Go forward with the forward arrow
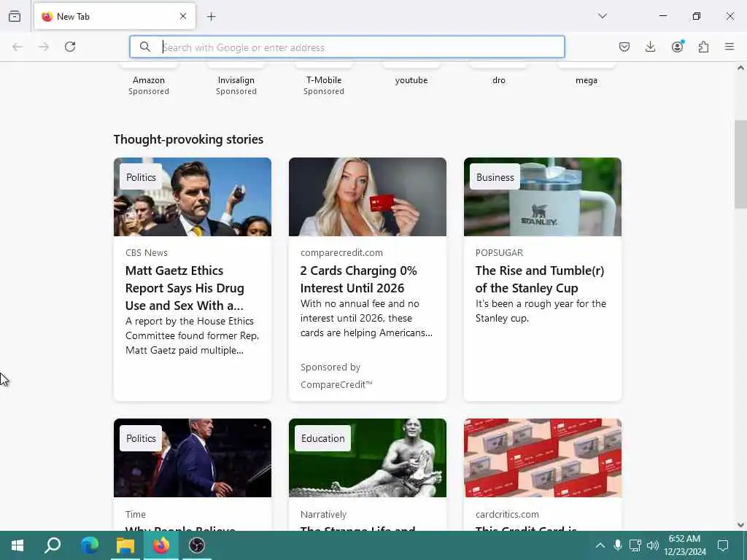Screen dimensions: 747x560 coord(44,47)
